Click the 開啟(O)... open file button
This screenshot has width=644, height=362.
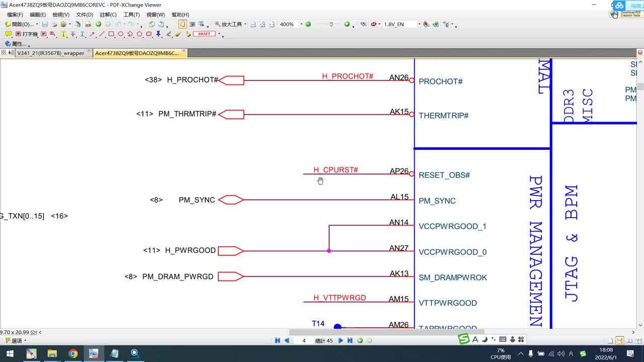[x=19, y=24]
